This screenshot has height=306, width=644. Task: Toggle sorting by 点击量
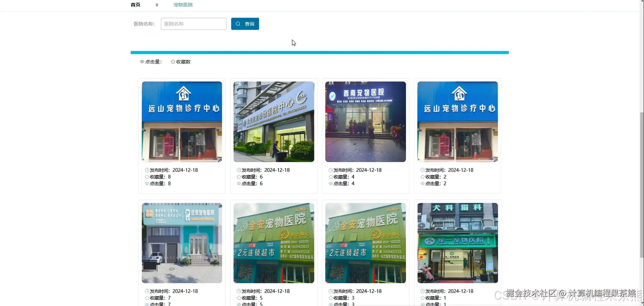(153, 62)
